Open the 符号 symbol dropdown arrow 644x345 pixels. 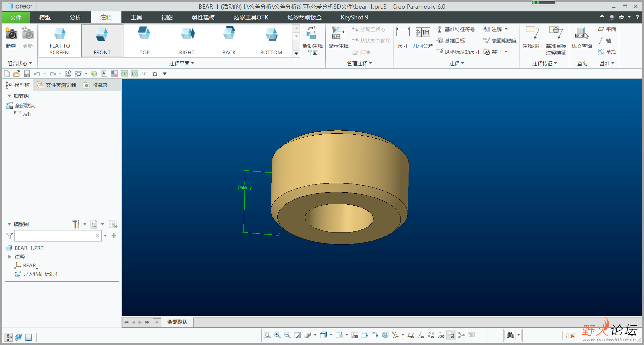(x=506, y=52)
